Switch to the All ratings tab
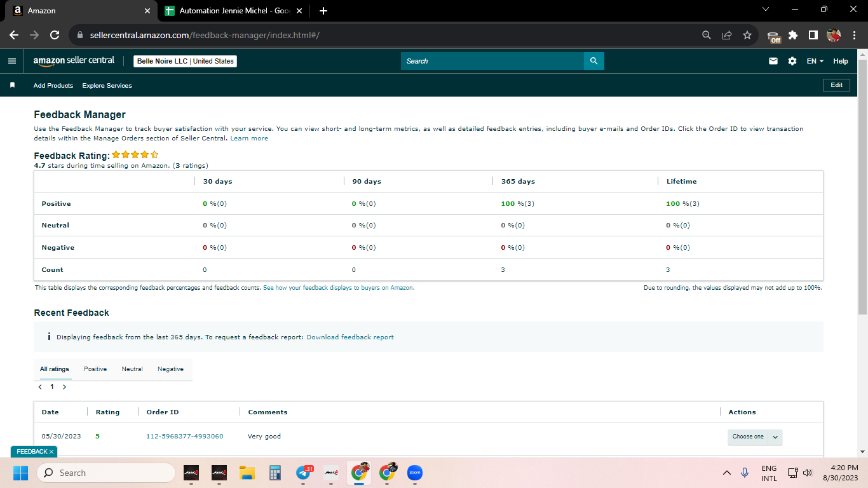 pyautogui.click(x=55, y=369)
